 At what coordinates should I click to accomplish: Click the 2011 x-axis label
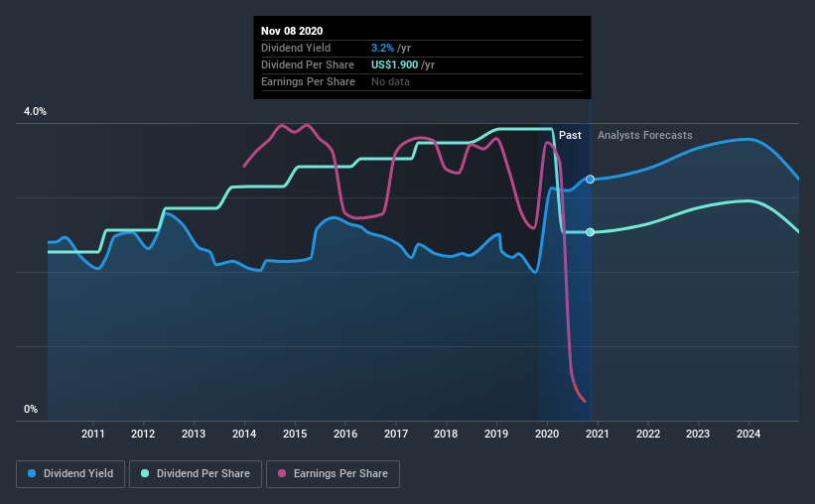(x=93, y=434)
